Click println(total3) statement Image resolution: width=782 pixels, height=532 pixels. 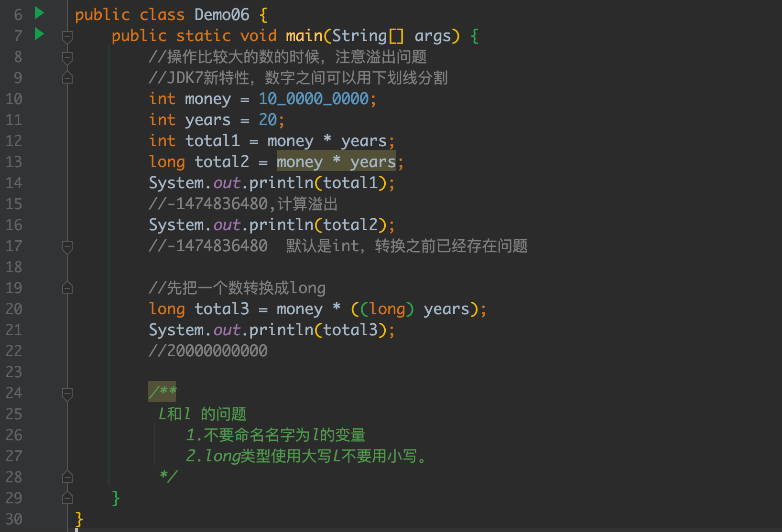(272, 330)
